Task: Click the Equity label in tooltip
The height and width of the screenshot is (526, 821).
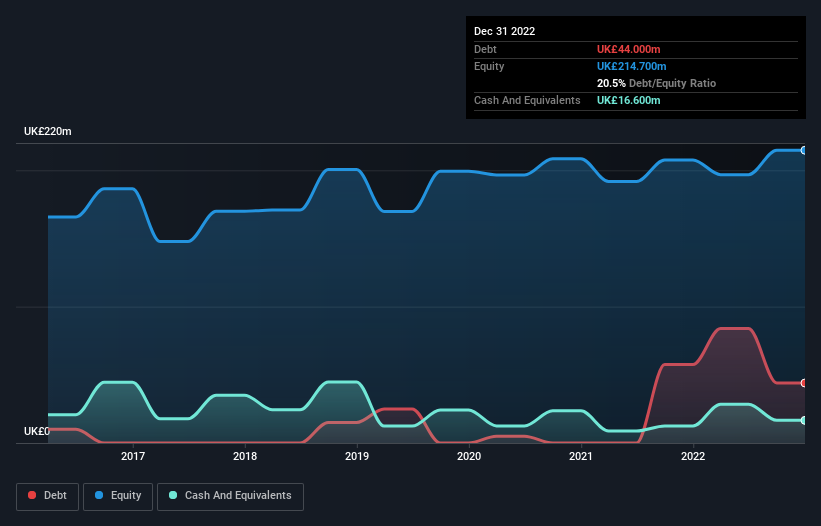Action: tap(489, 66)
